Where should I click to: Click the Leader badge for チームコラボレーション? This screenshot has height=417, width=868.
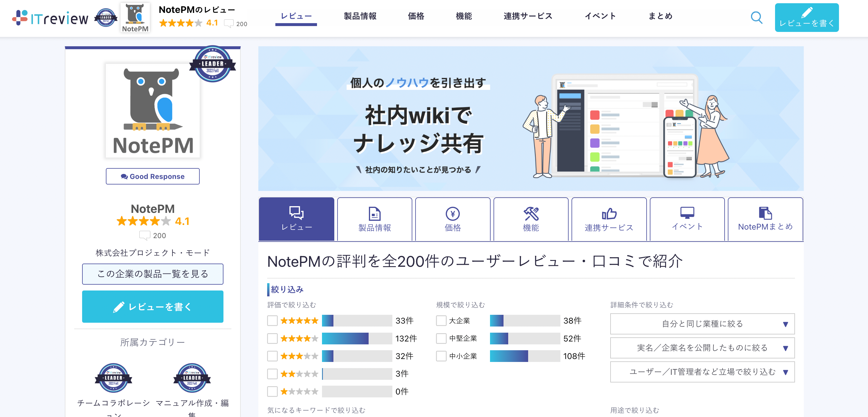click(113, 378)
